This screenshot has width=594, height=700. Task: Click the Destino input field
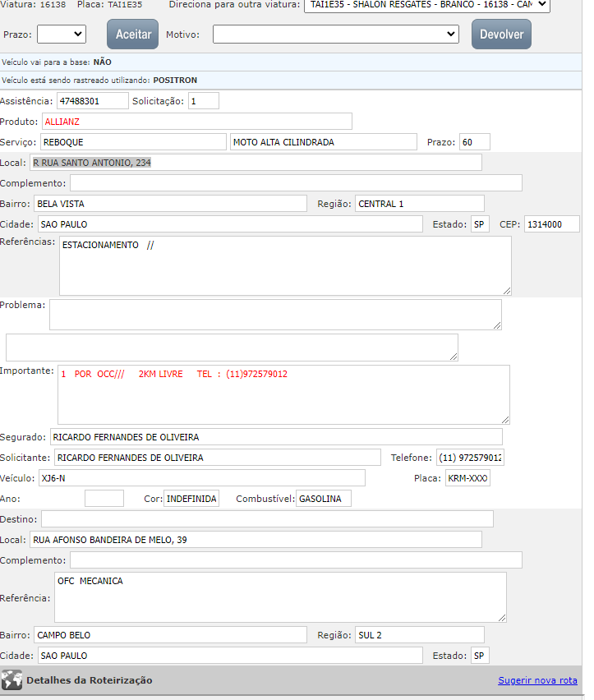point(267,519)
